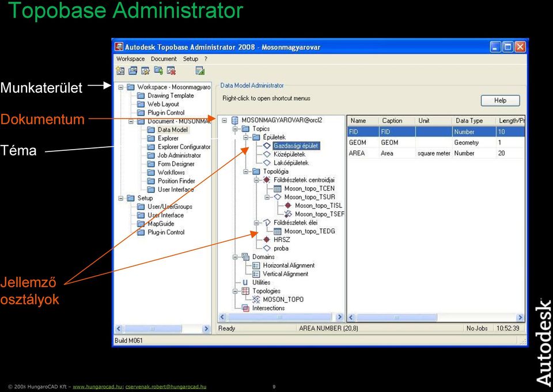
Task: Select User/UserGroups under Setup
Action: [169, 207]
